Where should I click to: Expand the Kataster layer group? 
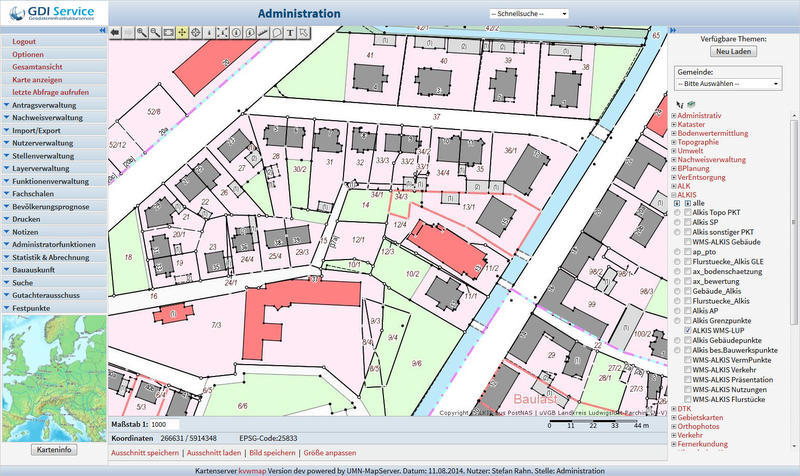(673, 124)
